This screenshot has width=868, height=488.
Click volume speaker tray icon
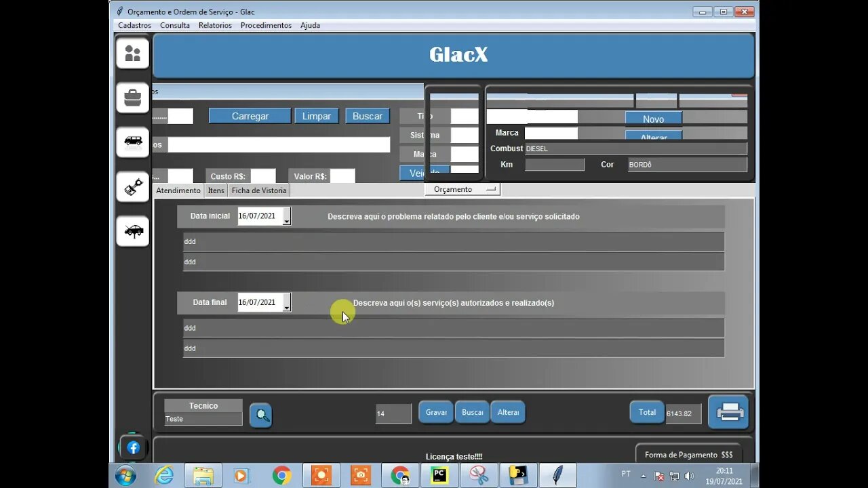click(690, 476)
